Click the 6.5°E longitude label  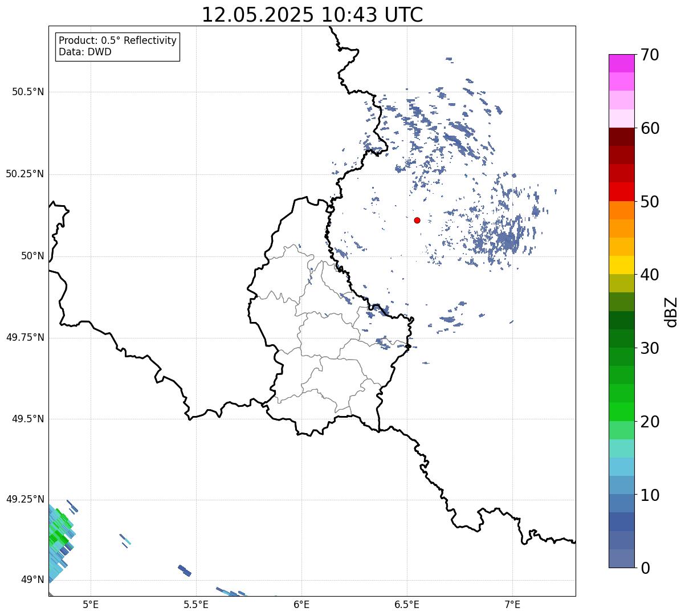(407, 604)
